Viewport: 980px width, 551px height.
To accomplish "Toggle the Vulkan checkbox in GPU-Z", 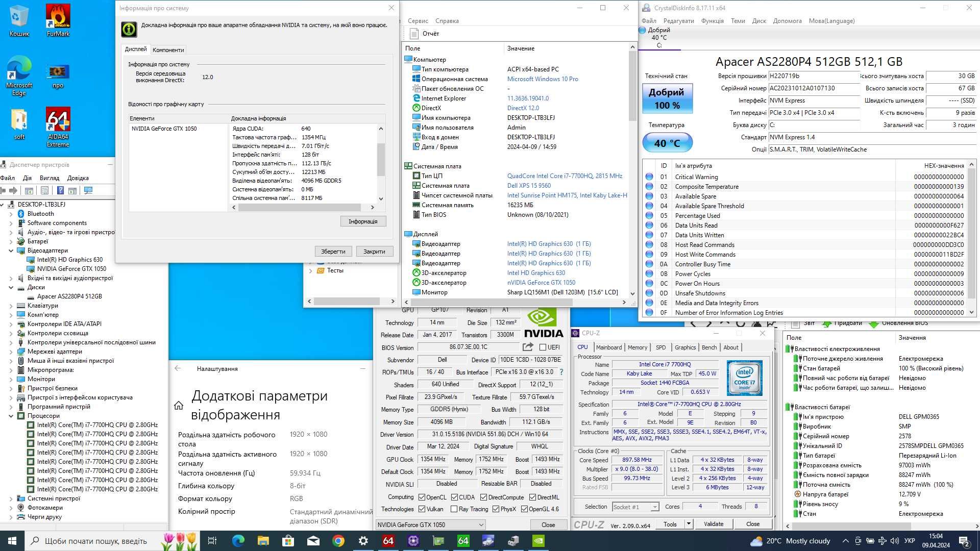I will [x=422, y=509].
